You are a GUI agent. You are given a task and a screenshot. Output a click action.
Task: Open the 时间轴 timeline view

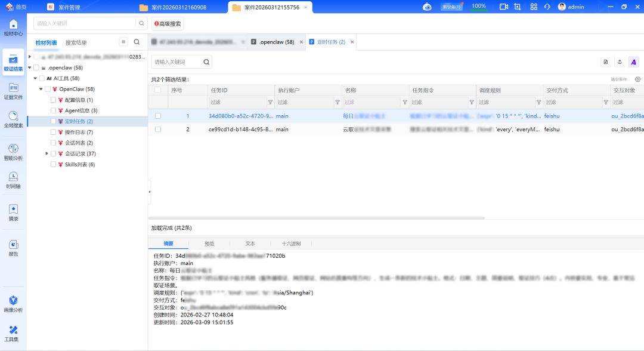(x=13, y=180)
